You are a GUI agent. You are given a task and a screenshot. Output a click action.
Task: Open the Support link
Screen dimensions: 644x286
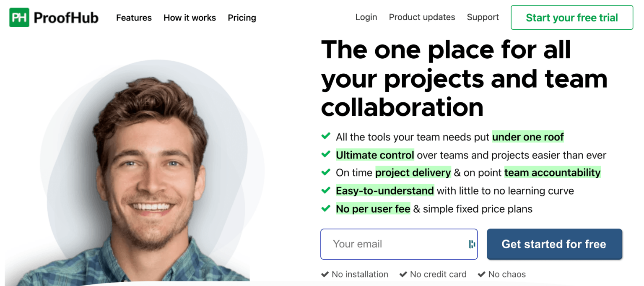click(x=483, y=17)
